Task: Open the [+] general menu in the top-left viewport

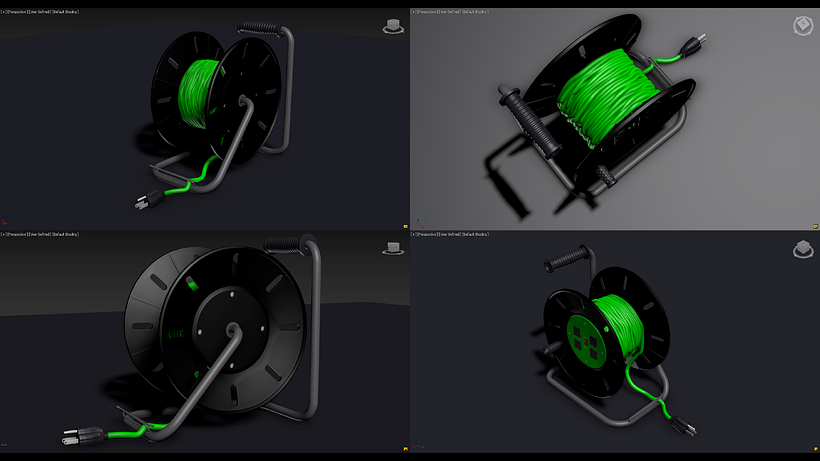Action: pyautogui.click(x=3, y=11)
